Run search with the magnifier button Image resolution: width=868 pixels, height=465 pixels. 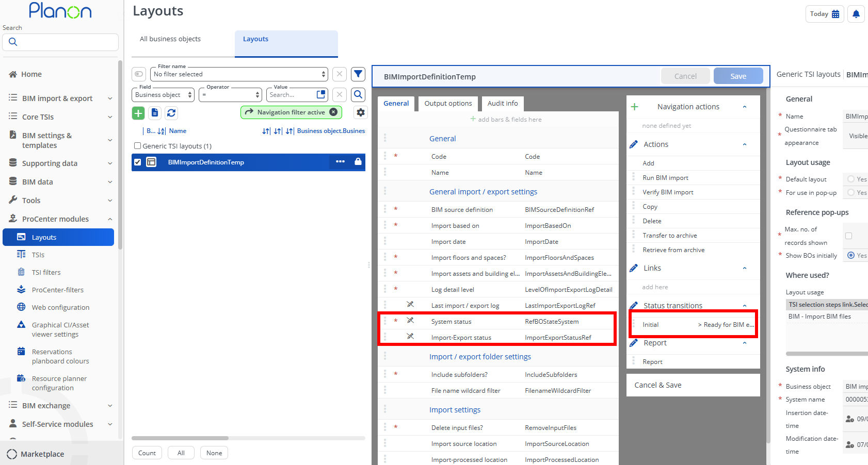point(358,95)
